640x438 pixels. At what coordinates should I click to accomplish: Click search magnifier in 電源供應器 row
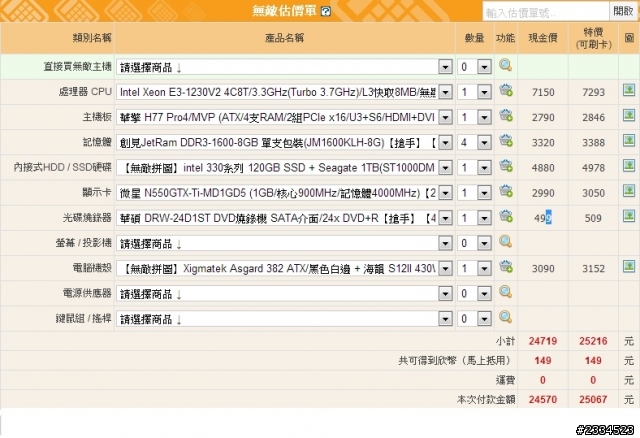point(505,292)
